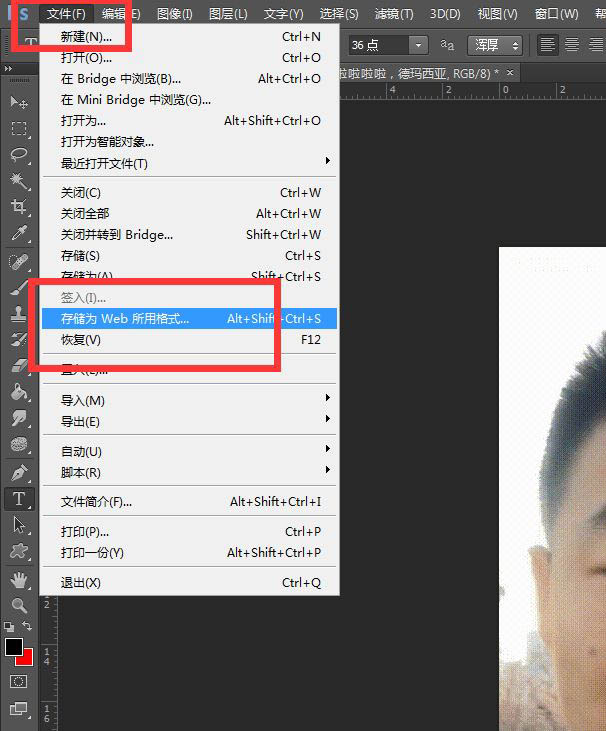Image resolution: width=606 pixels, height=731 pixels.
Task: Choose 文件简介(F)... menu entry
Action: (x=190, y=502)
